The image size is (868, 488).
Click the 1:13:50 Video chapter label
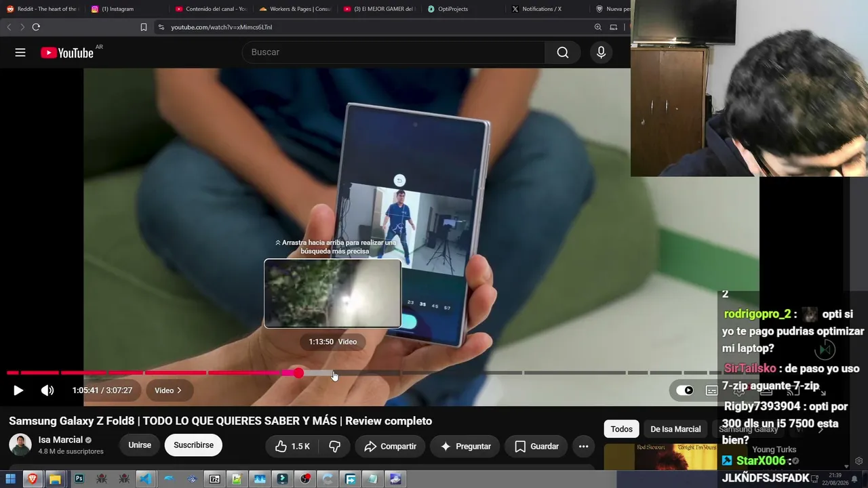pos(332,342)
